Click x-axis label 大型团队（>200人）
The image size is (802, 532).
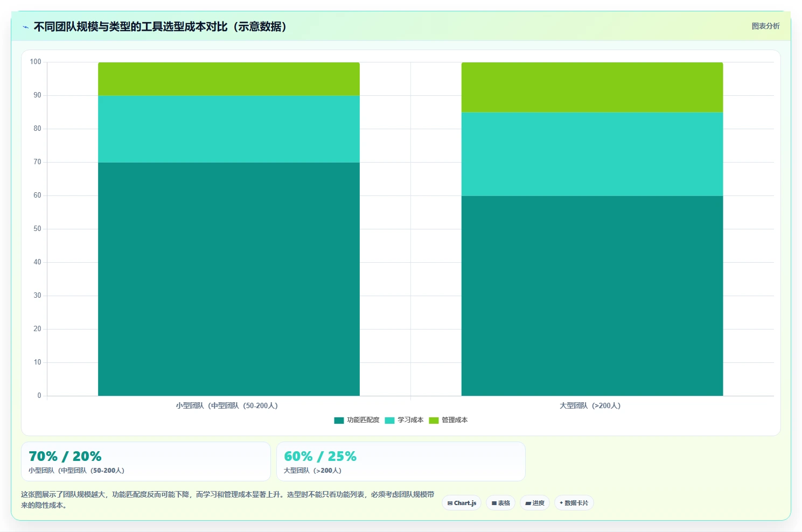click(590, 405)
